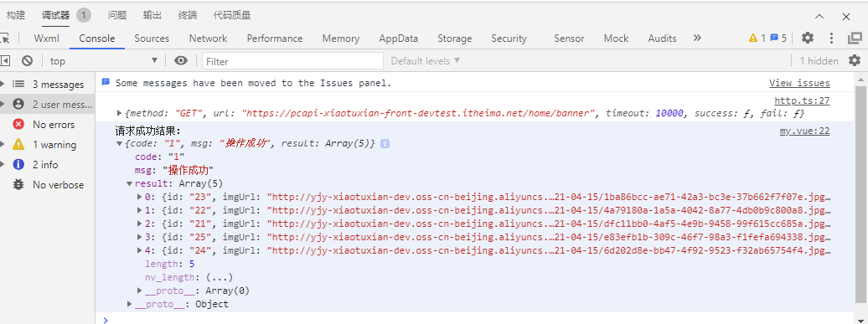The height and width of the screenshot is (324, 868).
Task: Open the Network tab
Action: [208, 39]
